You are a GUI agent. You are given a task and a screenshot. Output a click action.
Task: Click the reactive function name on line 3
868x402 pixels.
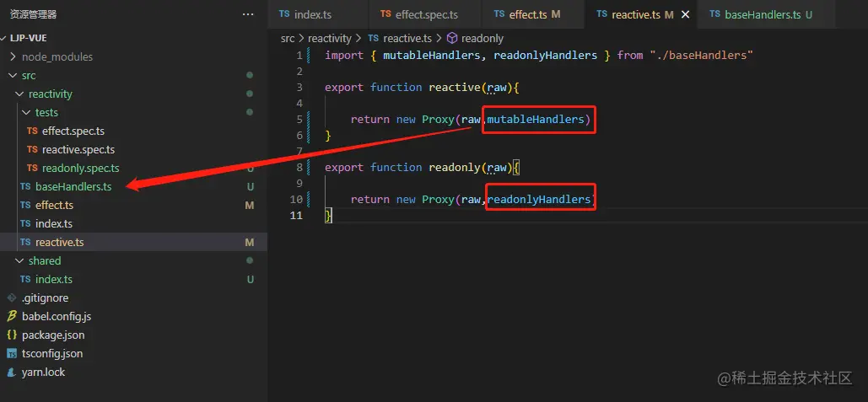point(455,88)
